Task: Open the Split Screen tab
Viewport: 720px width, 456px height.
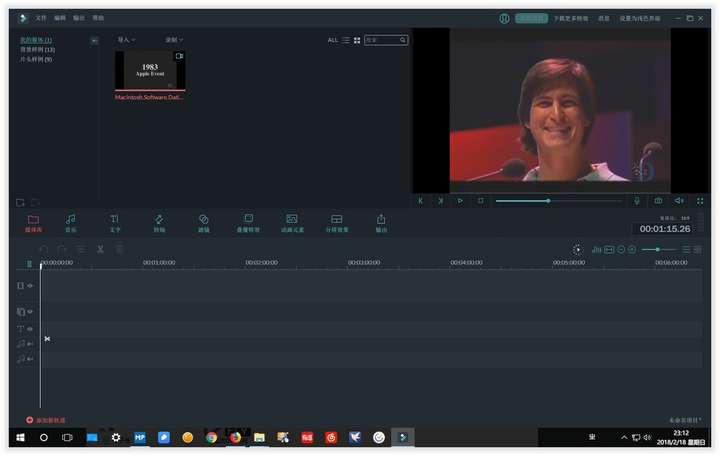Action: tap(337, 223)
